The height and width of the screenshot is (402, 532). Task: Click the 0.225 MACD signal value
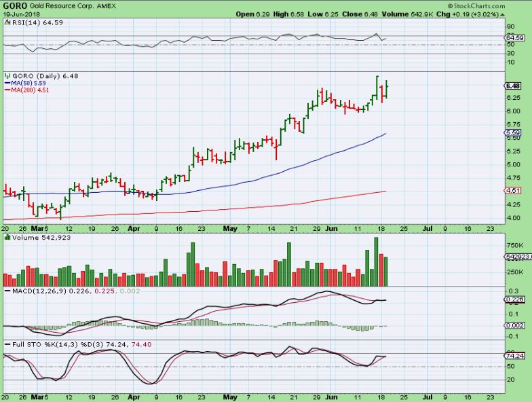click(x=104, y=291)
